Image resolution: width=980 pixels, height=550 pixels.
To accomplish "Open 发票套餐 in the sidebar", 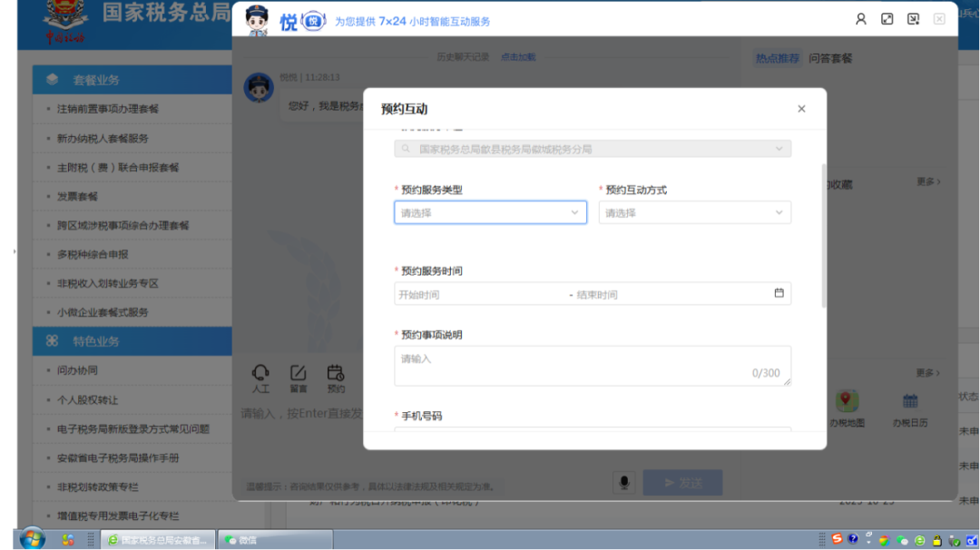I will pyautogui.click(x=77, y=196).
